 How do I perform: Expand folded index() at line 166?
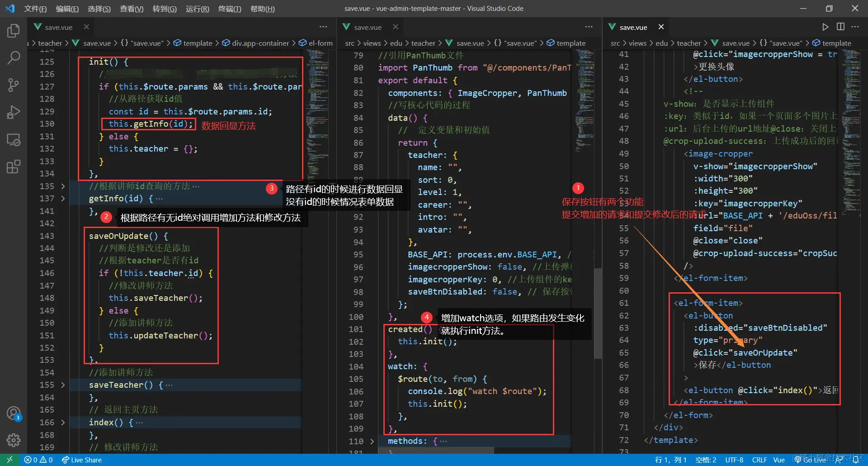(x=63, y=422)
